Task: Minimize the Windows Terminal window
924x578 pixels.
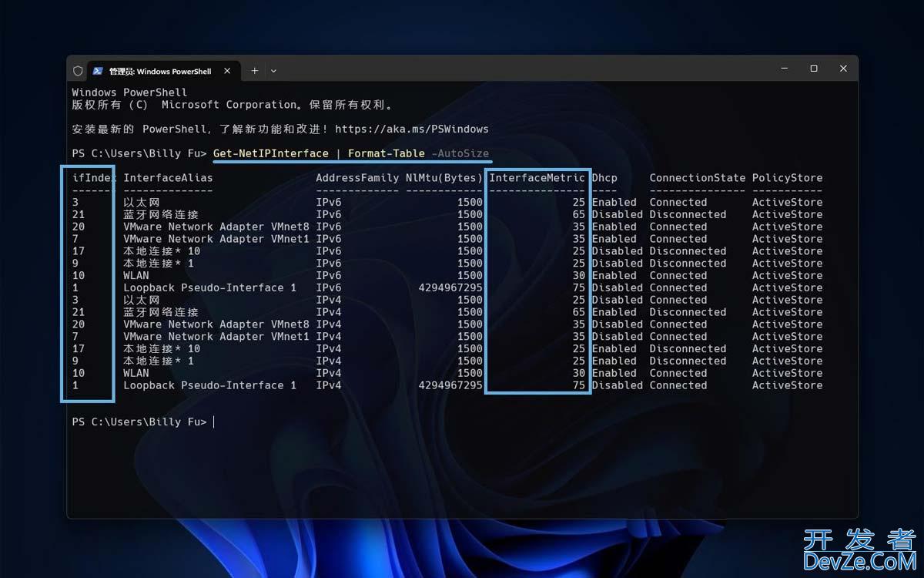Action: click(785, 69)
